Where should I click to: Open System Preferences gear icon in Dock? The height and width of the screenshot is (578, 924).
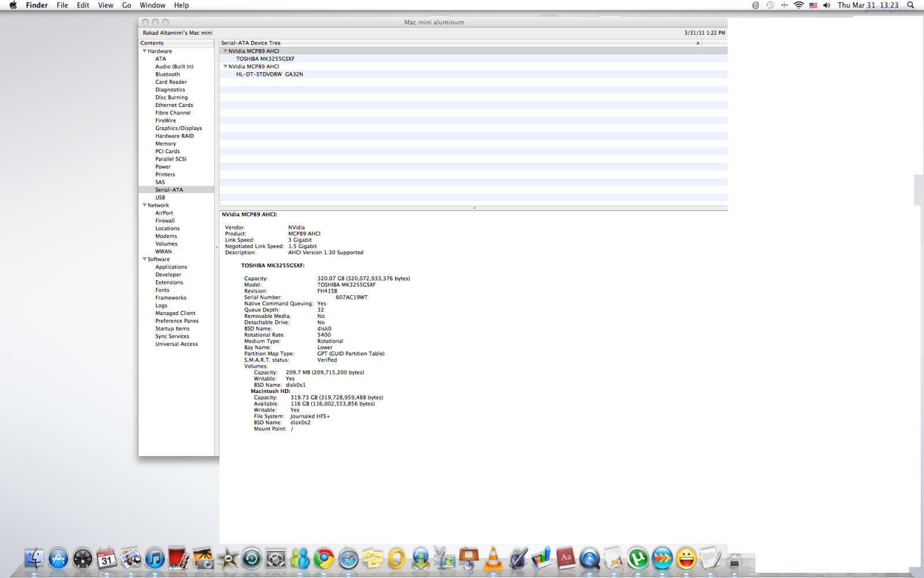(275, 559)
